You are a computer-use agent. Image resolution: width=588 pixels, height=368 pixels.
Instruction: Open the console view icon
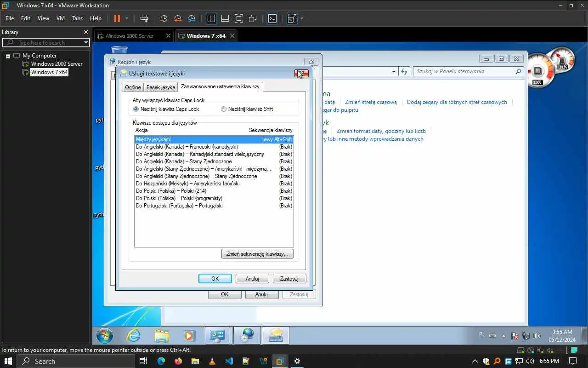click(x=272, y=18)
